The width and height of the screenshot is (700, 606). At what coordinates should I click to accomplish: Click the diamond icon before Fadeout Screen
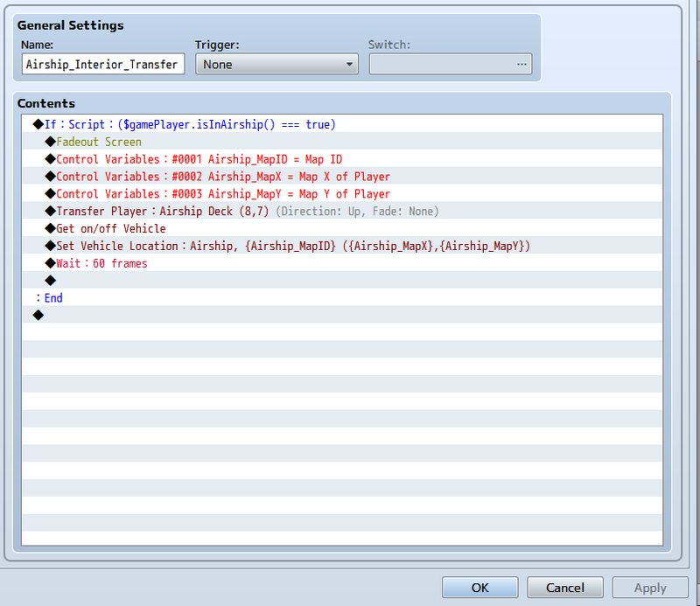50,142
